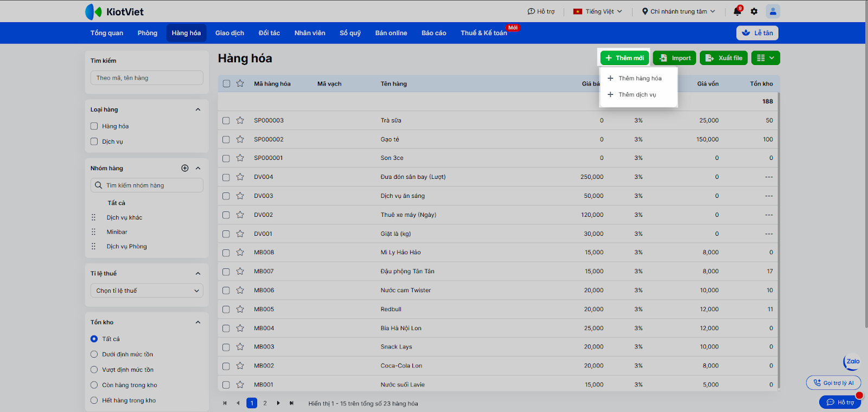Select Dưới định mức tồn radio
Screen dimensions: 868x412
94,355
